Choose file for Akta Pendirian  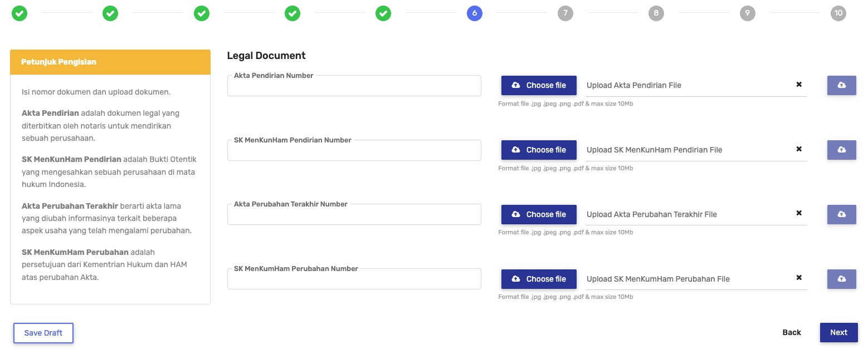pos(539,85)
